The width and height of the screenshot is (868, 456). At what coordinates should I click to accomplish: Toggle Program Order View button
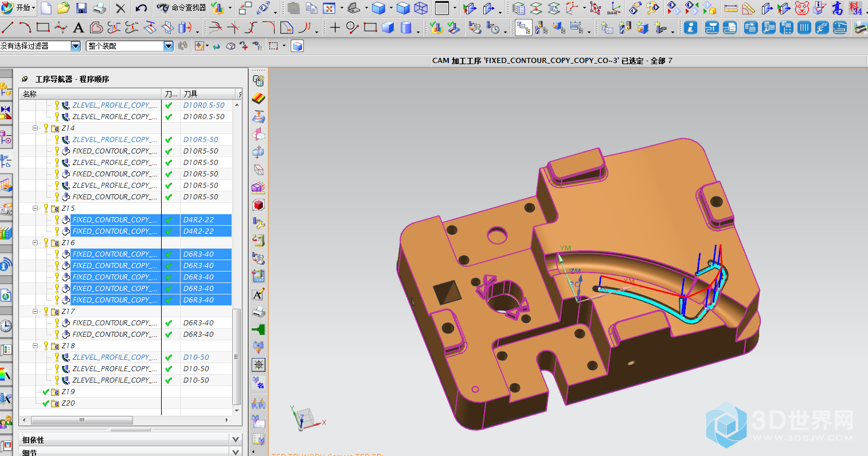[523, 27]
